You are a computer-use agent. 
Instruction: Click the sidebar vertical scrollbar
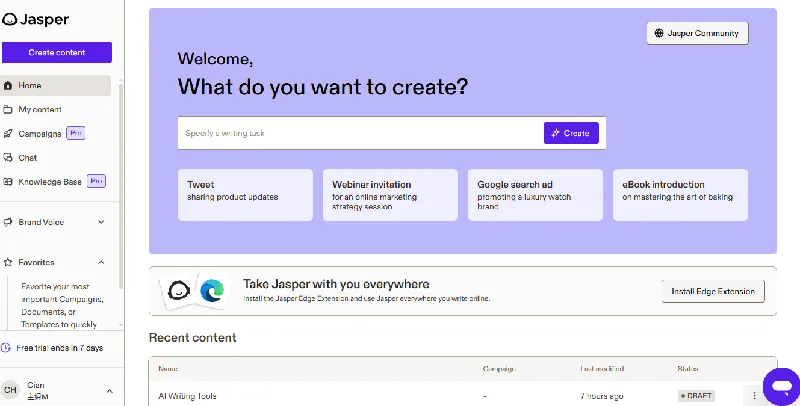coord(121,184)
